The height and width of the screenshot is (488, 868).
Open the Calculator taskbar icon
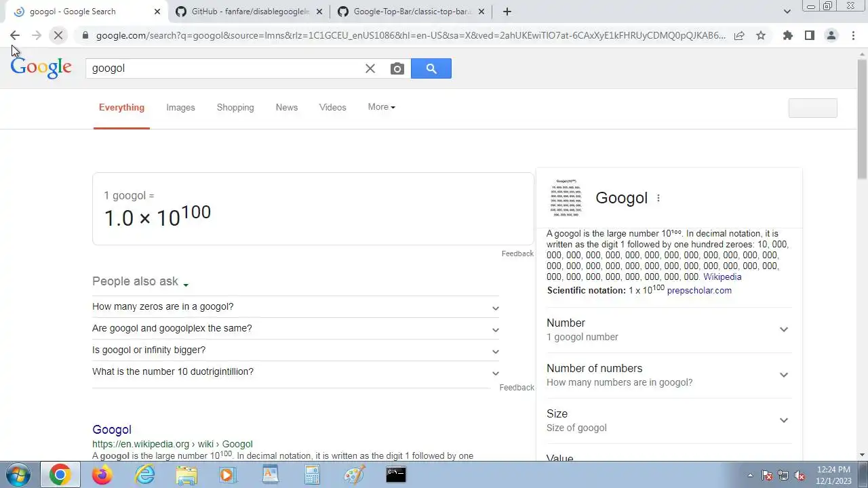click(312, 474)
